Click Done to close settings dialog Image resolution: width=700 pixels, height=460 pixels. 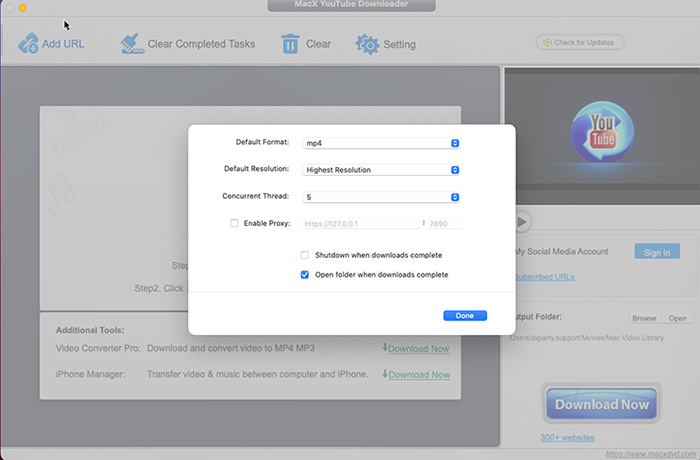pos(465,316)
